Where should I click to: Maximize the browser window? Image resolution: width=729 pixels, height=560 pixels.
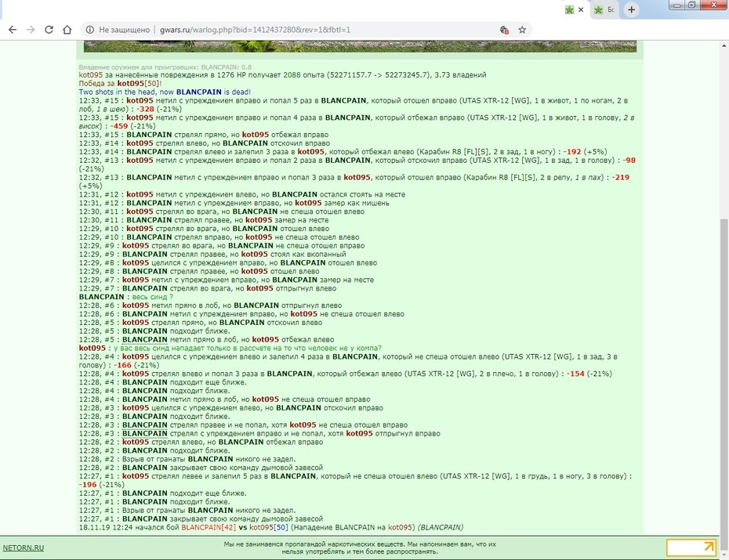(x=692, y=5)
